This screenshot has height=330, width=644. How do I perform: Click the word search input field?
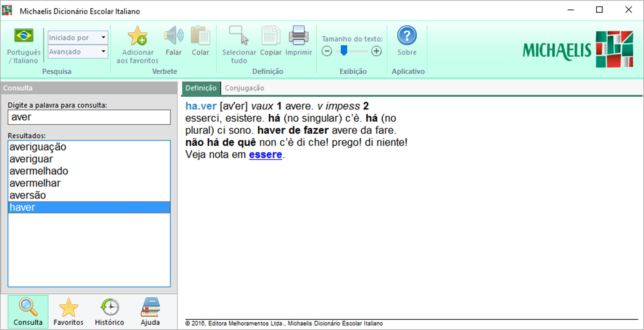(x=89, y=117)
